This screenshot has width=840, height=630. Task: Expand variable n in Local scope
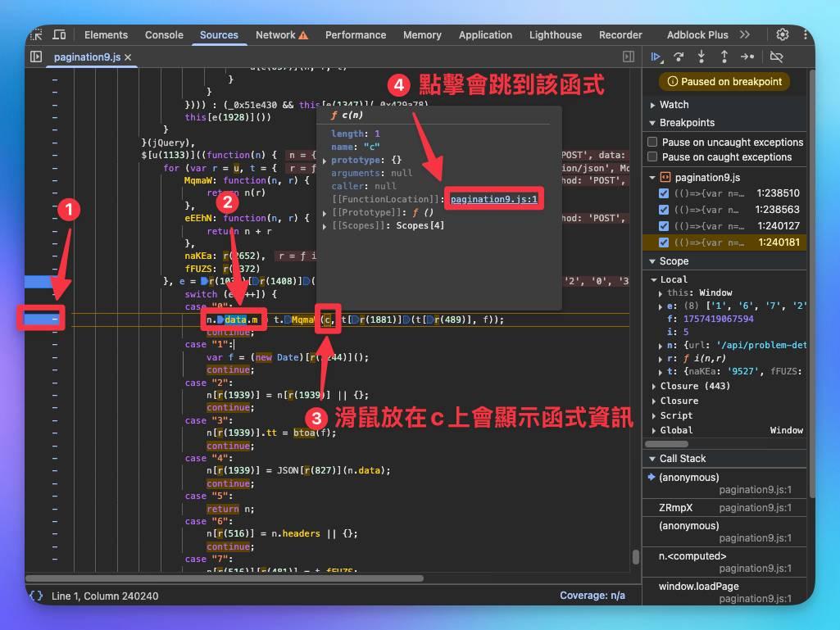tap(660, 346)
